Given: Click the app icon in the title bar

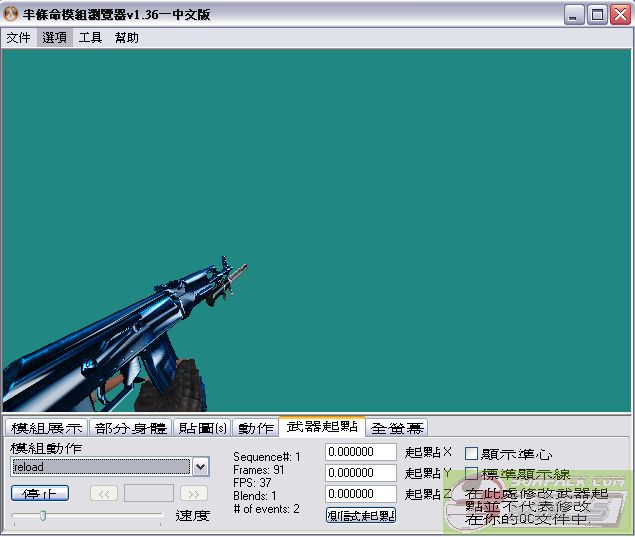Looking at the screenshot, I should click(x=11, y=14).
